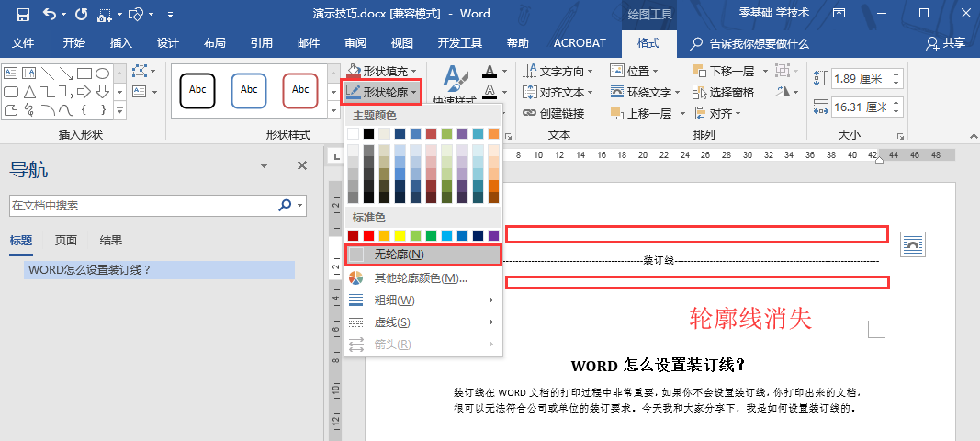Click the Share (共享) button
Viewport: 980px width, 441px height.
[x=946, y=43]
